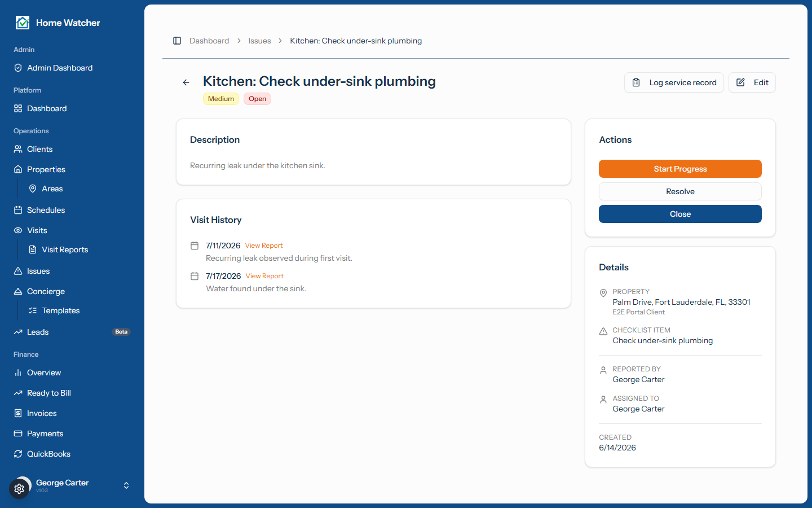Screen dimensions: 812x508
Task: Toggle sidebar with the panel icon
Action: [177, 41]
